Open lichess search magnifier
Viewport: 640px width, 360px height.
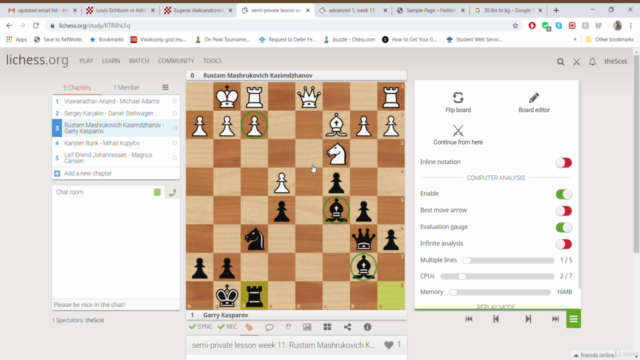[560, 62]
